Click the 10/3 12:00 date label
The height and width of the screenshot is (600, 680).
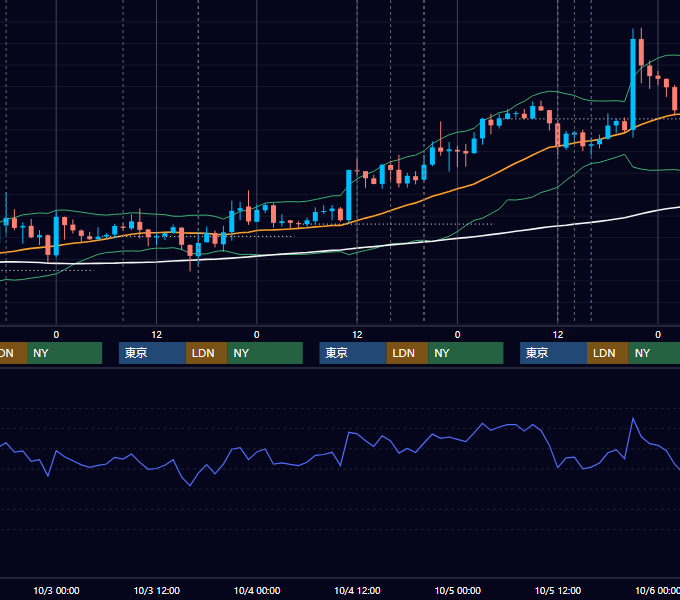click(157, 590)
